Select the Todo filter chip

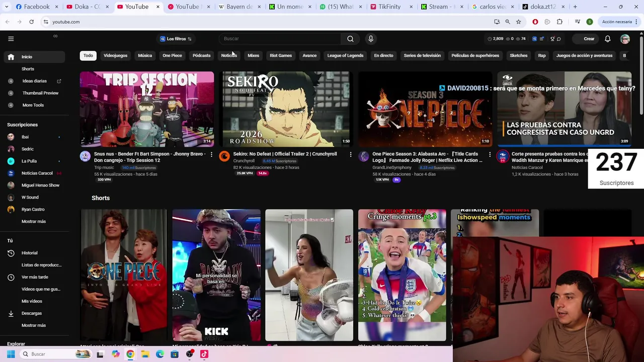click(x=88, y=55)
